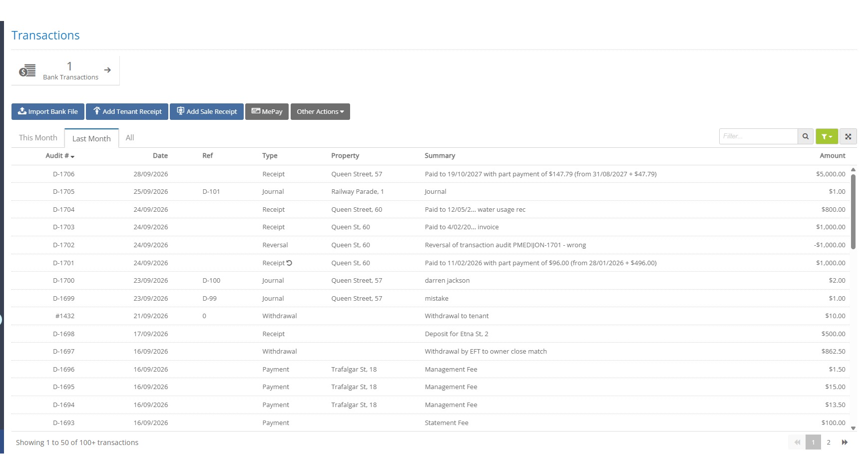868x475 pixels.
Task: Open transaction D-1706
Action: tap(63, 174)
